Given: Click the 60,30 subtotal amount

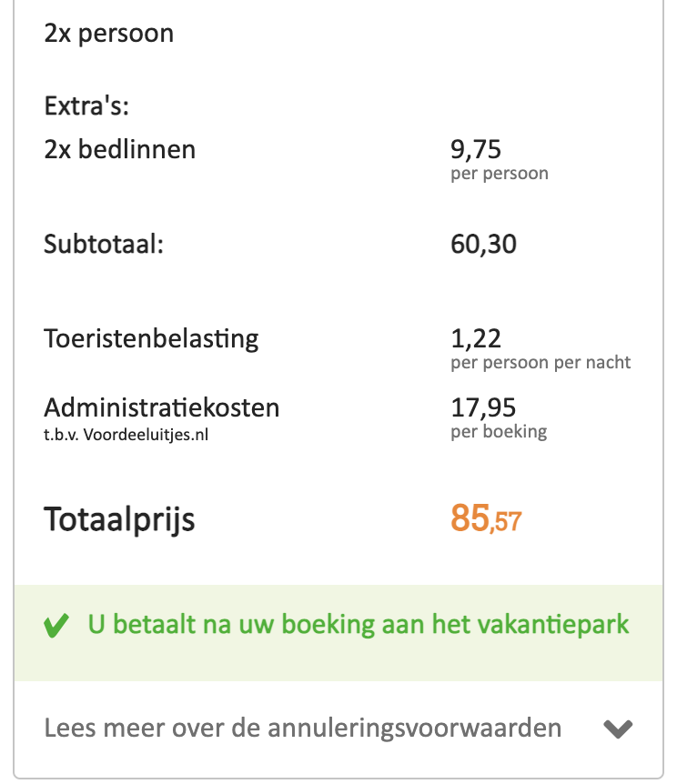Looking at the screenshot, I should (483, 245).
